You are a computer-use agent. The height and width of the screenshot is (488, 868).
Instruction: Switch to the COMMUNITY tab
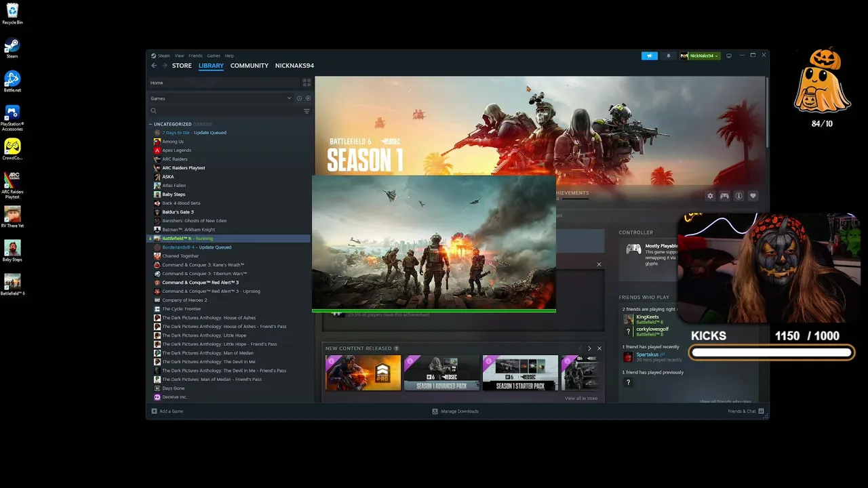click(x=250, y=66)
